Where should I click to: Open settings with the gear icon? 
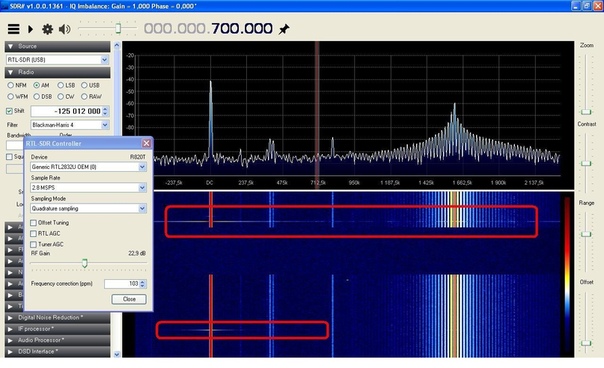click(x=47, y=29)
